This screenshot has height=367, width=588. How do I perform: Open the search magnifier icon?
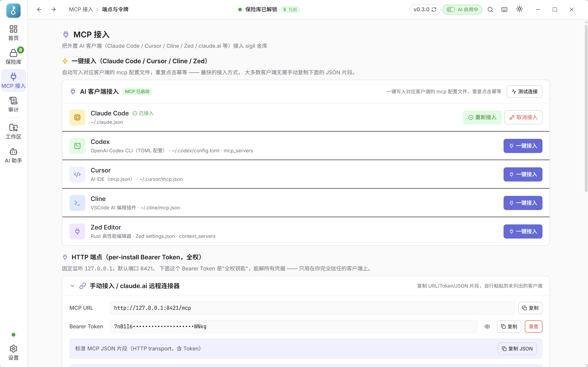tap(490, 10)
